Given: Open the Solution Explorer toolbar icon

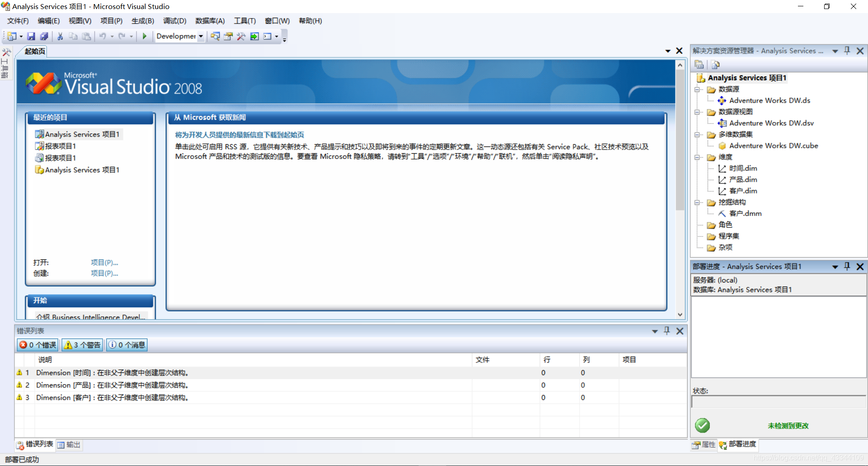Looking at the screenshot, I should [x=215, y=36].
